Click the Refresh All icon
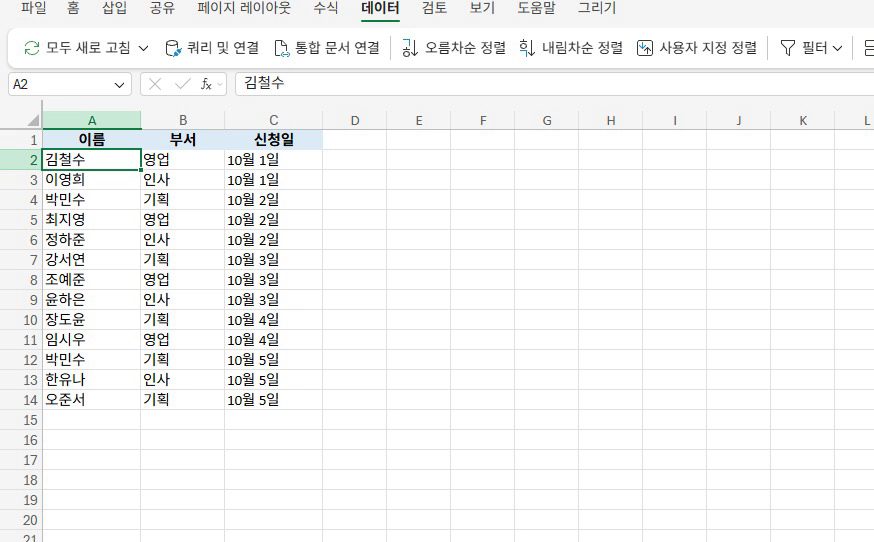The height and width of the screenshot is (542, 874). [x=32, y=48]
